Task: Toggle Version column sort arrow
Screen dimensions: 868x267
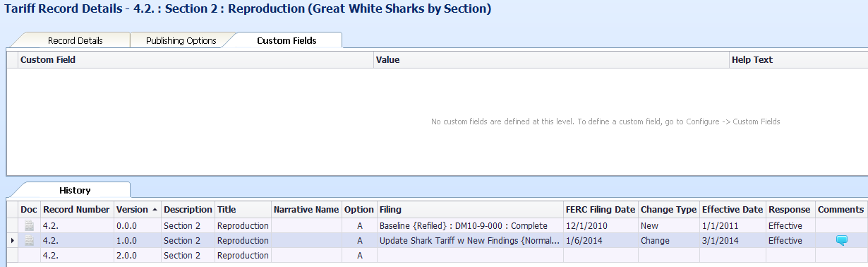Action: (x=155, y=210)
